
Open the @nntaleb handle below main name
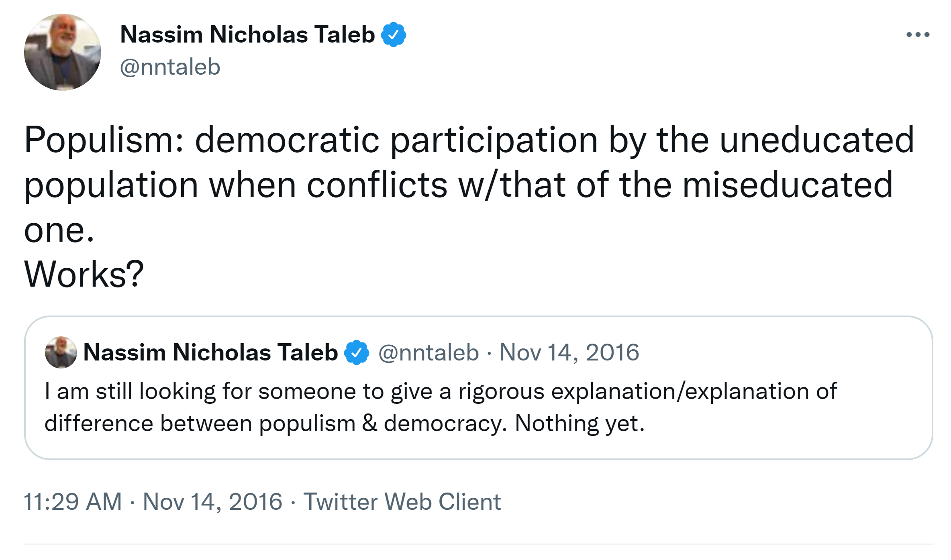click(x=170, y=67)
